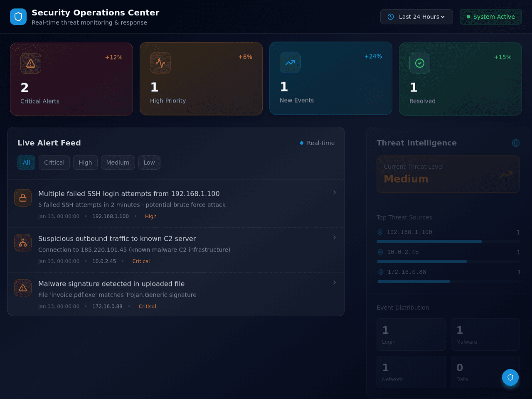Click the Critical tag on C2 server alert
Viewport: 532px width, 399px height.
(141, 261)
